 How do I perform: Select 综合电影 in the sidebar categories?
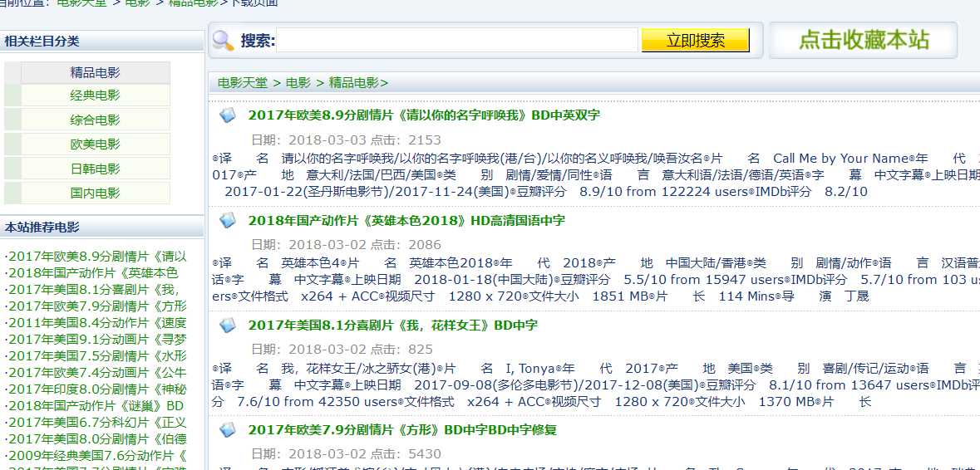pyautogui.click(x=95, y=120)
